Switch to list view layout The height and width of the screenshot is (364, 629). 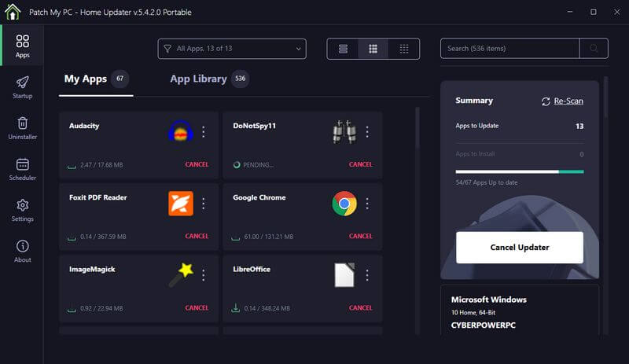click(x=343, y=49)
